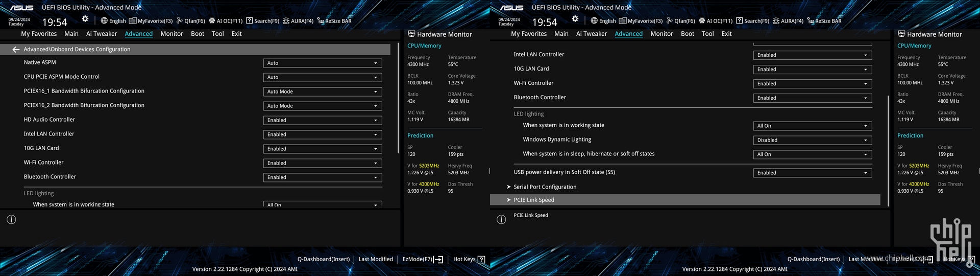Open English language selector in right screen
The image size is (980, 276).
[603, 21]
